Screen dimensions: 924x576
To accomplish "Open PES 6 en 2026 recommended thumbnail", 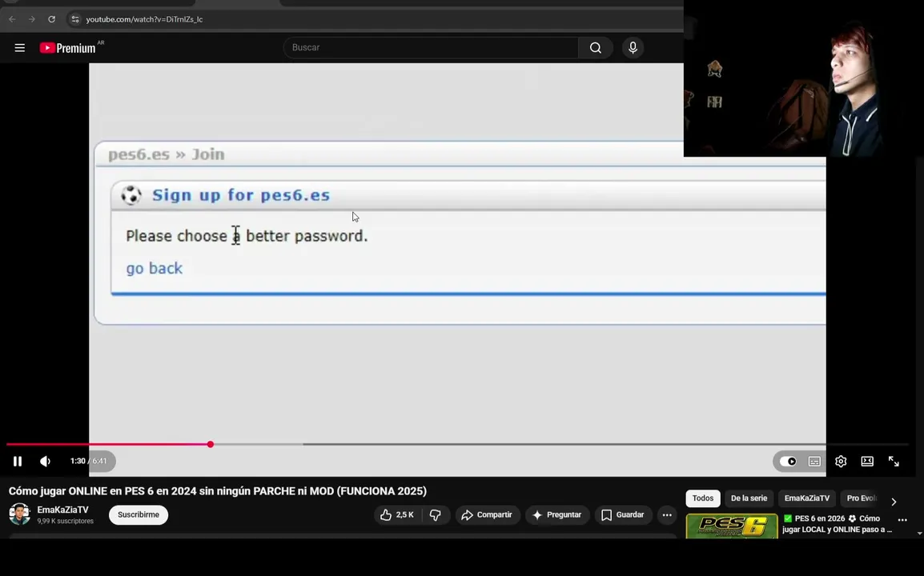I will click(732, 526).
